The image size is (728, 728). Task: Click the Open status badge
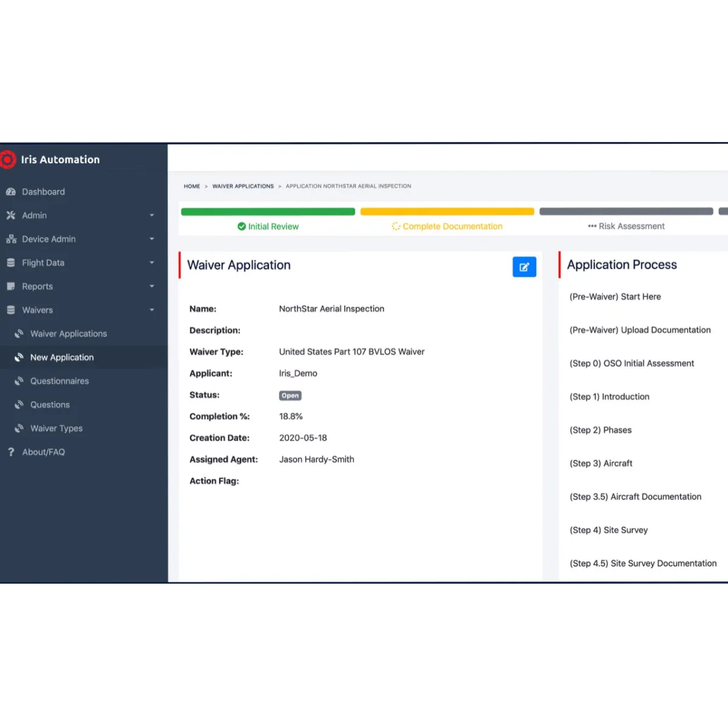(x=290, y=396)
